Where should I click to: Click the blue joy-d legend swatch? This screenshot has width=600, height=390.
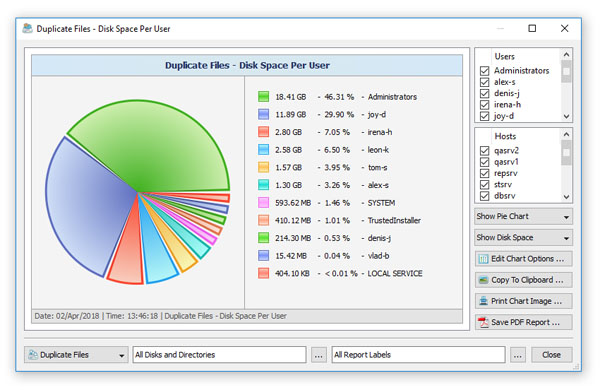(x=263, y=114)
